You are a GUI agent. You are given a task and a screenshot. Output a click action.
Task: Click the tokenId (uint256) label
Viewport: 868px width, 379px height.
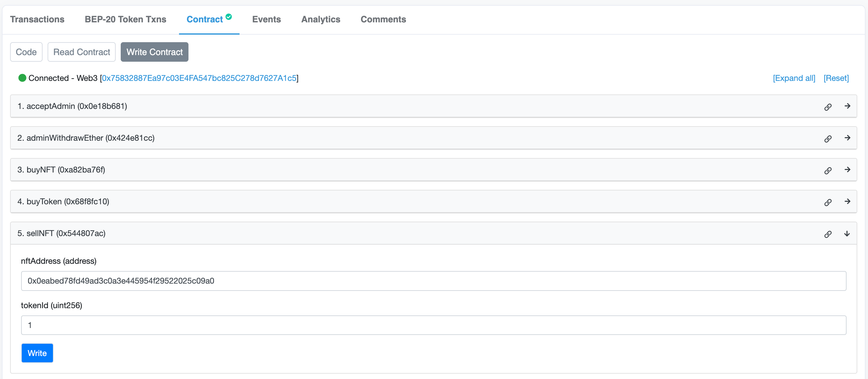pyautogui.click(x=52, y=305)
